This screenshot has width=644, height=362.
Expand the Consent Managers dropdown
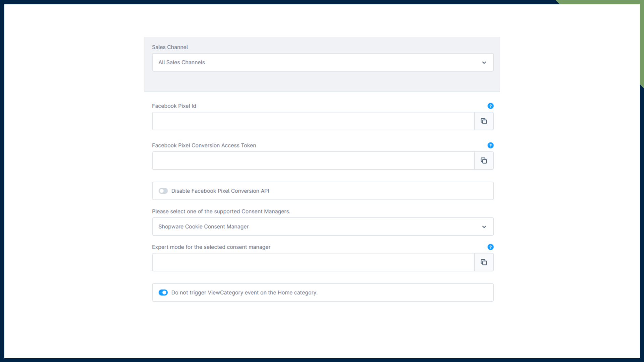(322, 227)
